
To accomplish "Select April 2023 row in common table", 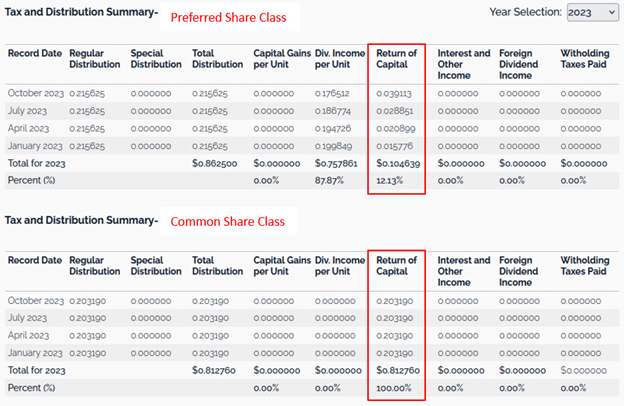I will (30, 336).
